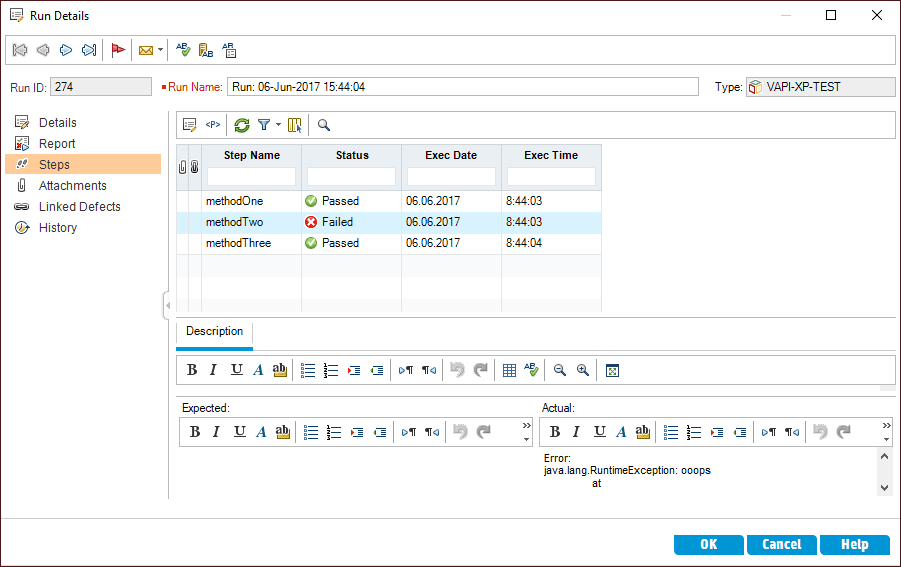The width and height of the screenshot is (901, 567).
Task: Switch to the Description tab
Action: point(214,332)
